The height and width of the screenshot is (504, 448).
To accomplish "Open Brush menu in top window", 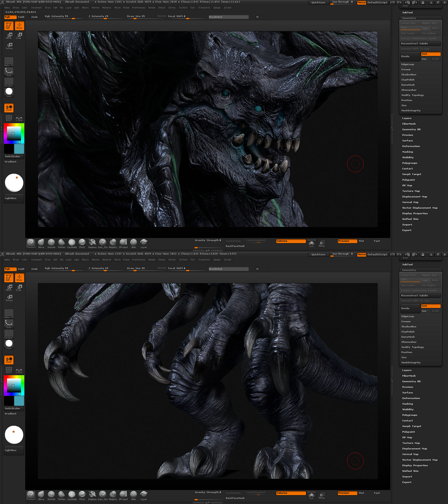I will pos(16,8).
